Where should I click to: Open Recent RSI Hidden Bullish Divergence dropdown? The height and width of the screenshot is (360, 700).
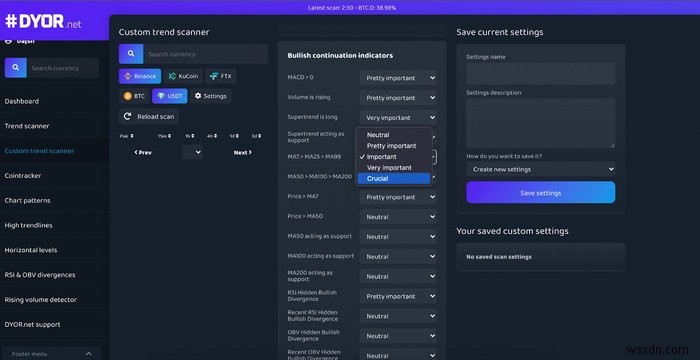[398, 316]
